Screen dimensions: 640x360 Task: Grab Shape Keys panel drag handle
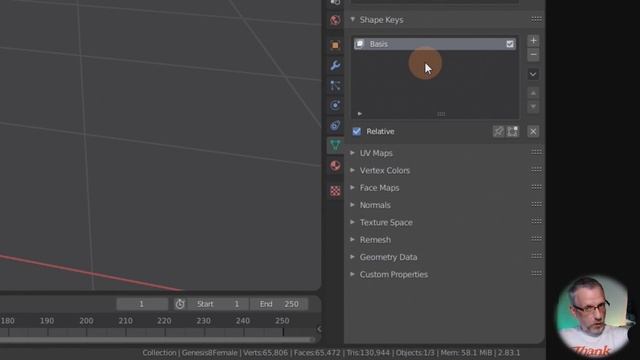[536, 19]
